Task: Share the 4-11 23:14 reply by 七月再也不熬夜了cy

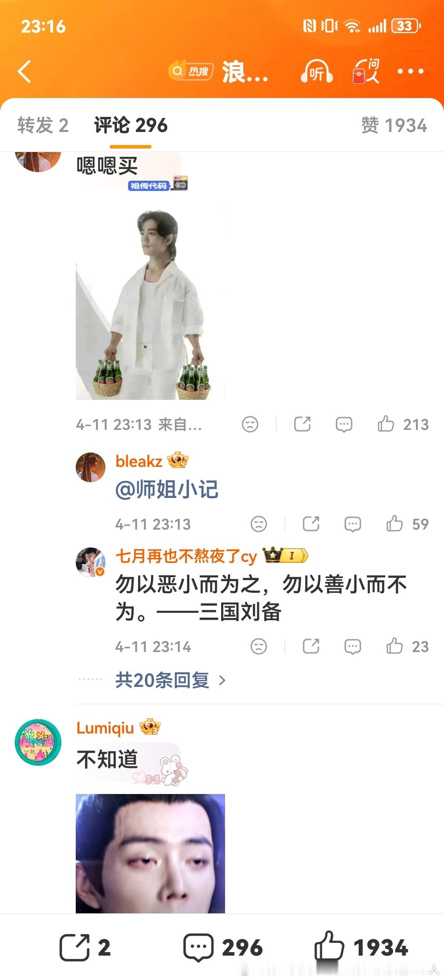Action: point(311,646)
